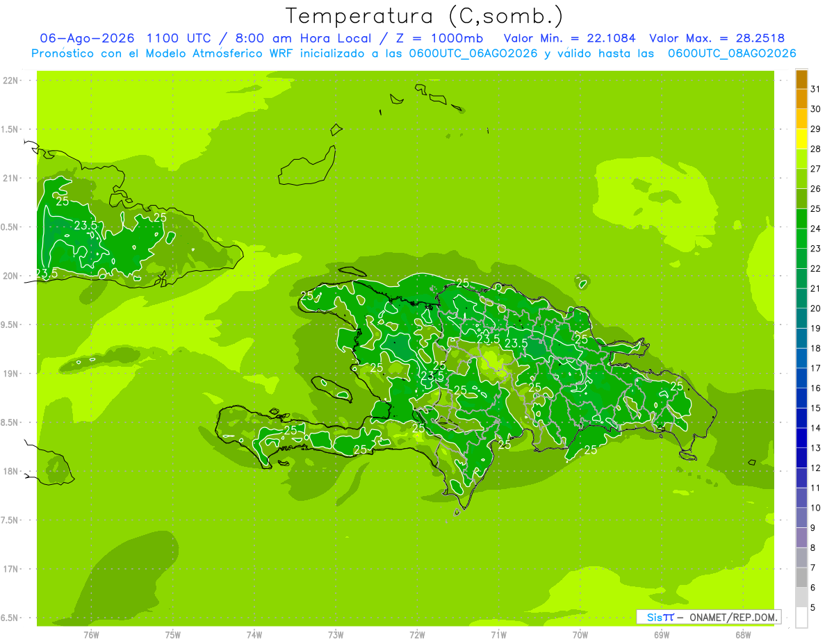
Task: Click the '10' legend scale value
Action: pos(816,508)
